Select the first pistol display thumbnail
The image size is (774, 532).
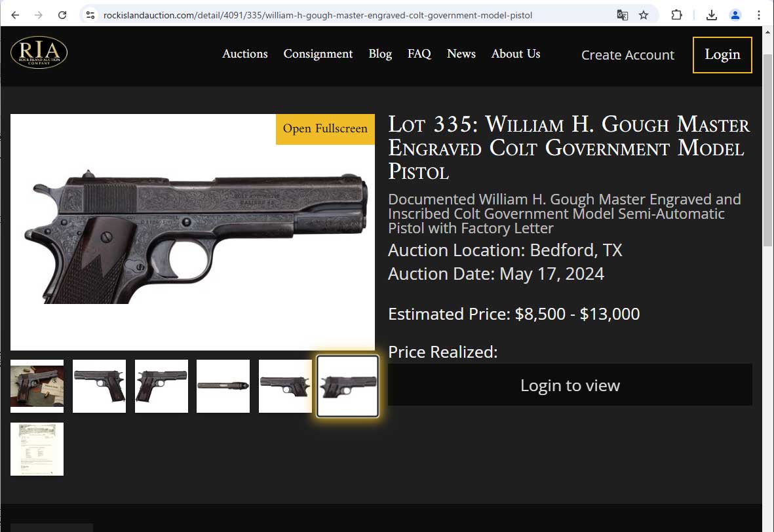point(37,386)
